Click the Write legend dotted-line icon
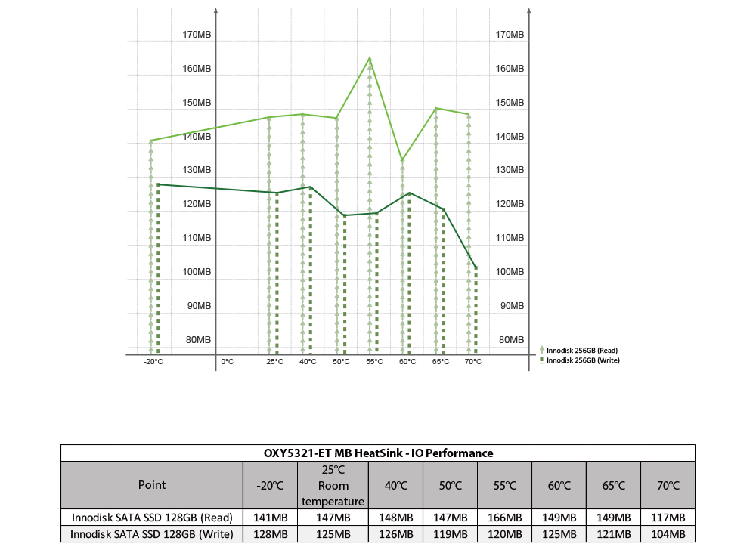The height and width of the screenshot is (550, 756). pos(542,360)
